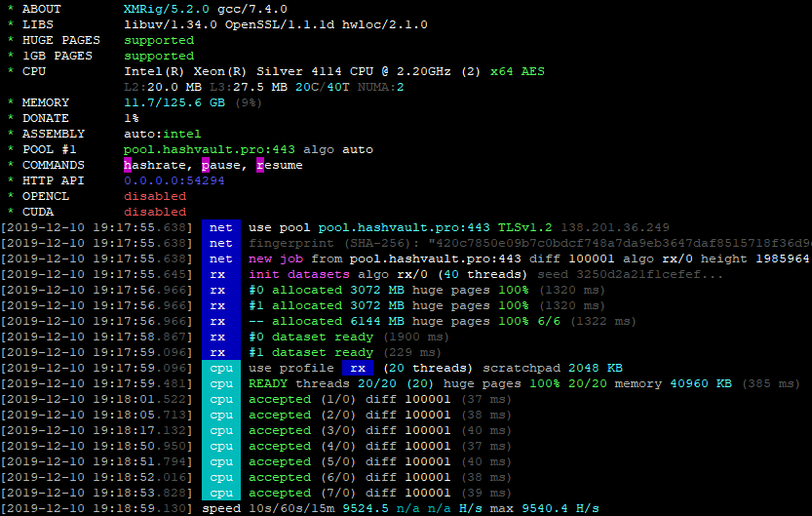The width and height of the screenshot is (812, 516).
Task: Click the cpu tag on the accepted (7/0) line
Action: click(221, 493)
